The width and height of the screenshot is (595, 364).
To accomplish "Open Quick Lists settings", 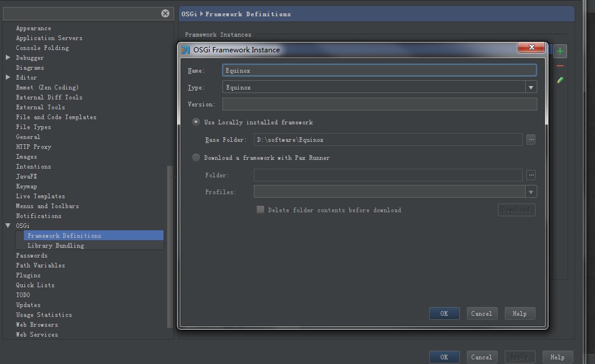I will click(36, 285).
